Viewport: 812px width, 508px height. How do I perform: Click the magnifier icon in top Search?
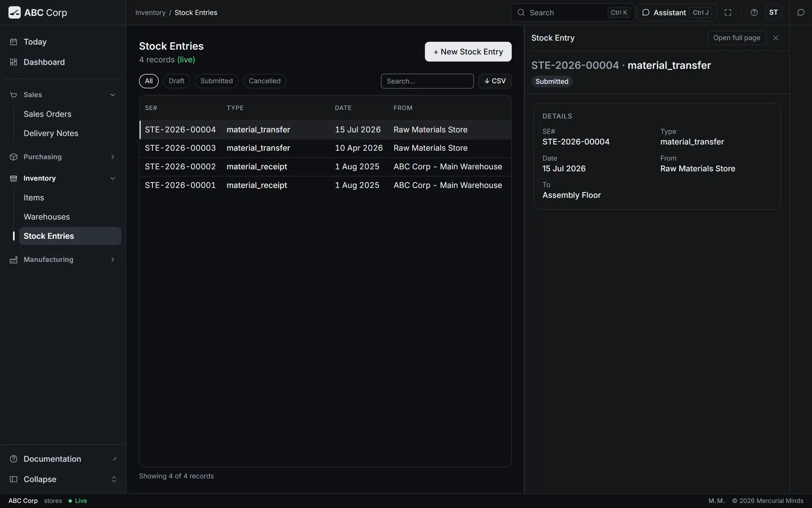point(521,13)
